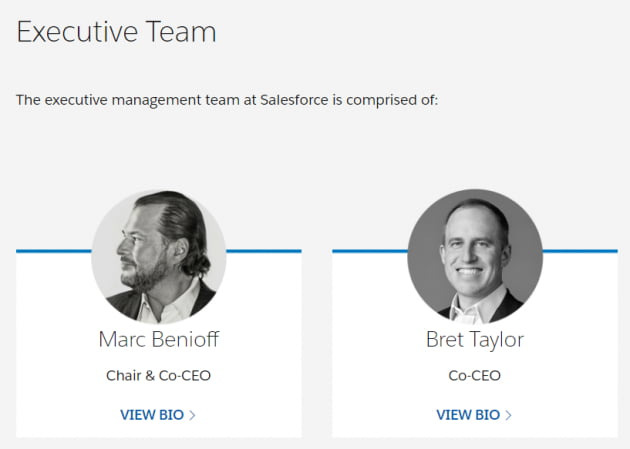Click the Co-CEO title under Bret Taylor
This screenshot has height=449, width=630.
coord(475,376)
